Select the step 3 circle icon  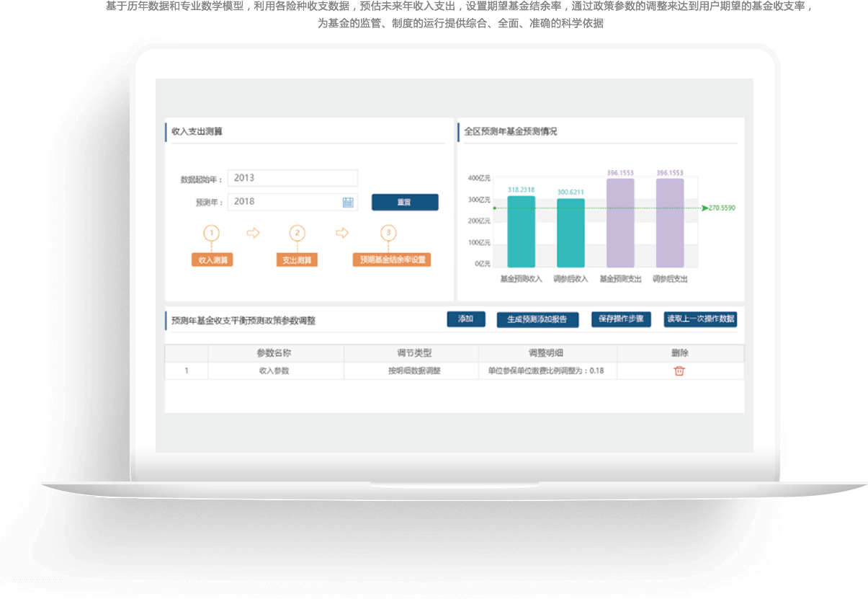(x=388, y=233)
